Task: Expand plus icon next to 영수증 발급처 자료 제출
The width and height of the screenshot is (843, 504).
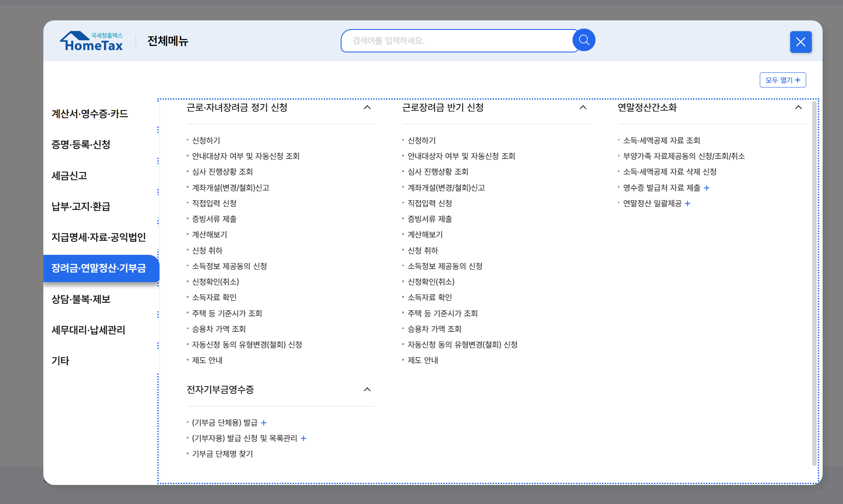Action: coord(706,188)
